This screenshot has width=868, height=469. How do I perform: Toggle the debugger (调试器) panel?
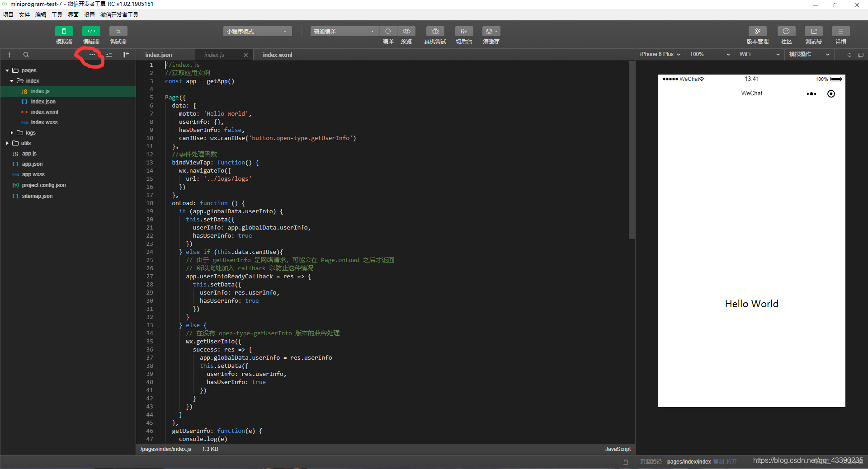point(118,31)
